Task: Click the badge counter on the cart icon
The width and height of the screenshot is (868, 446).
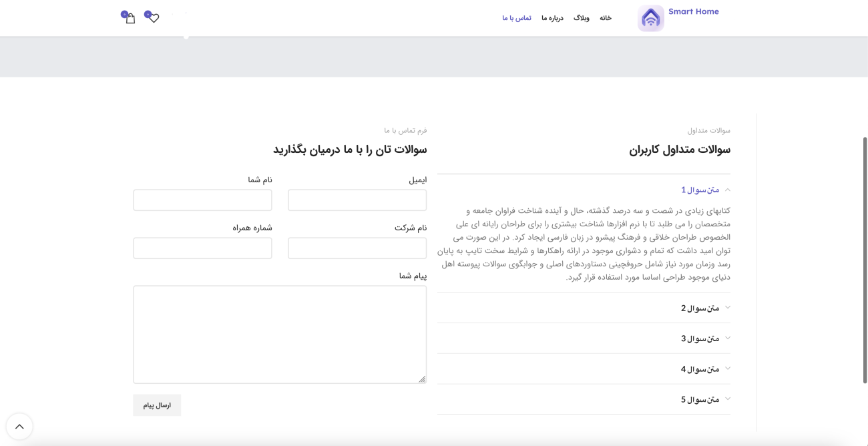Action: point(123,13)
